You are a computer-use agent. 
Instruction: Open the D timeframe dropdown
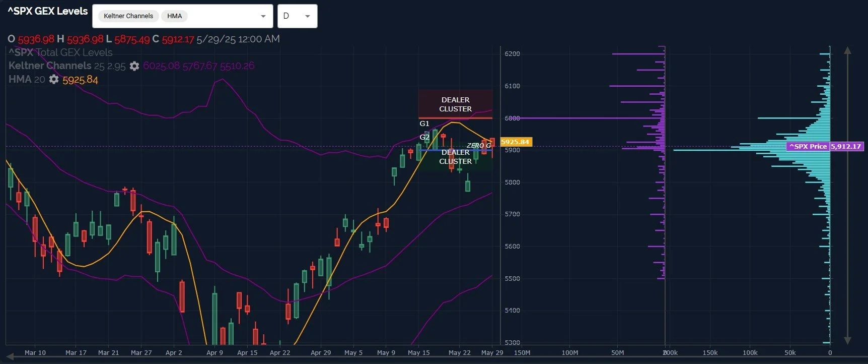(297, 16)
